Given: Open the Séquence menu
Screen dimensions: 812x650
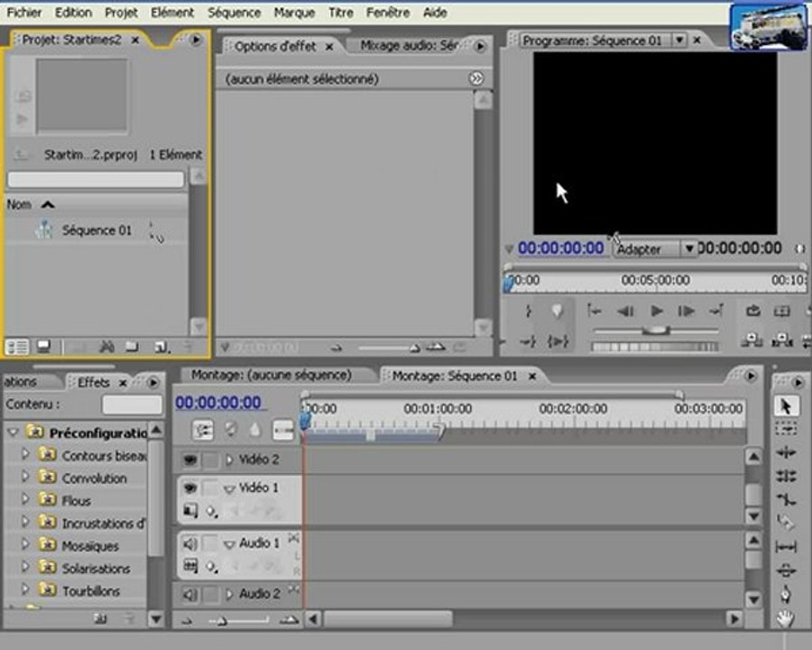Looking at the screenshot, I should click(x=234, y=13).
